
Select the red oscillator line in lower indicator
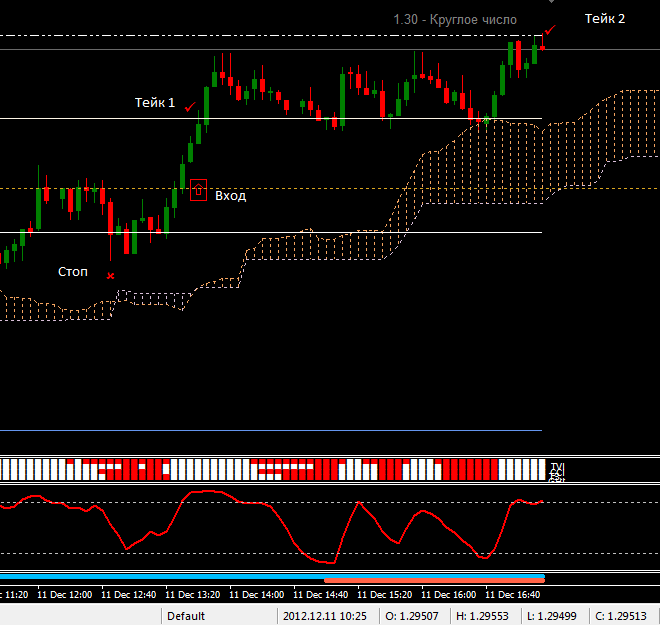[x=271, y=526]
